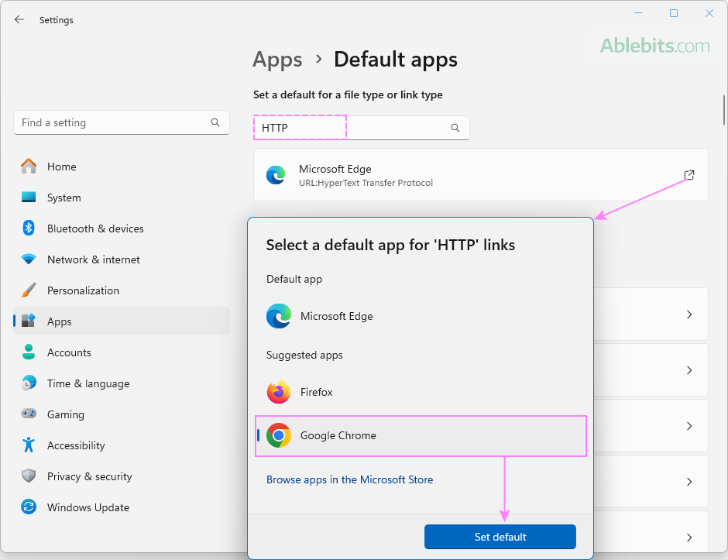This screenshot has width=728, height=560.
Task: Click the Accessibility figure icon
Action: point(29,445)
